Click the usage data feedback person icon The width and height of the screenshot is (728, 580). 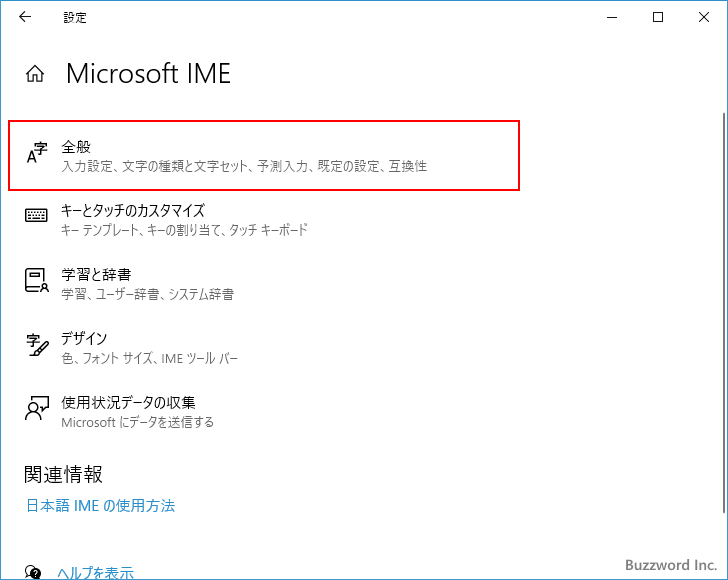(x=37, y=408)
